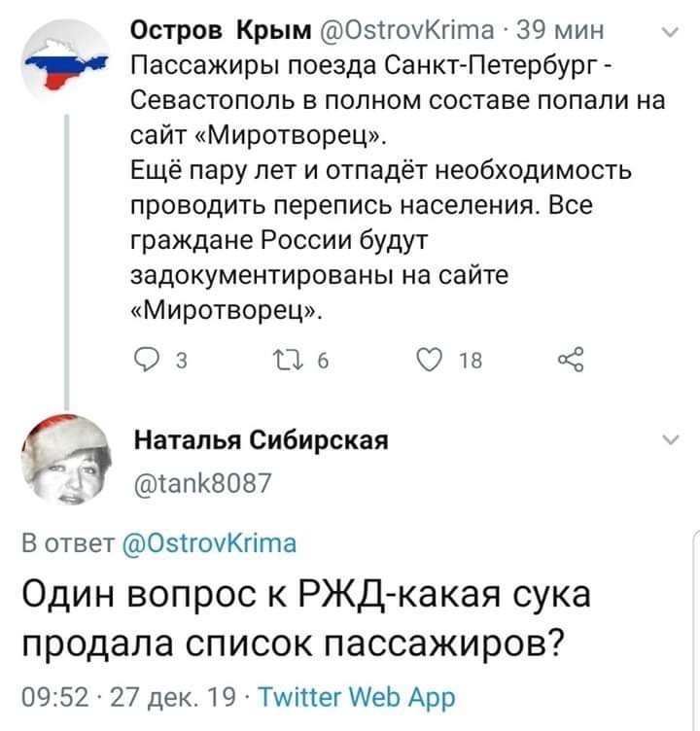
Task: Open the @OstrovKrima handle in tweet header
Action: (x=406, y=30)
